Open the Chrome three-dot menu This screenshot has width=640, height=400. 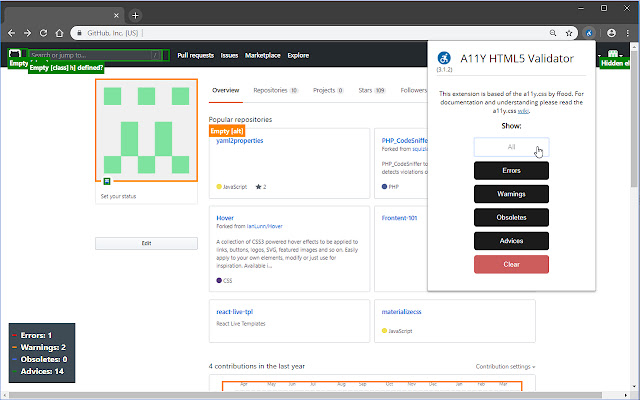pyautogui.click(x=628, y=33)
